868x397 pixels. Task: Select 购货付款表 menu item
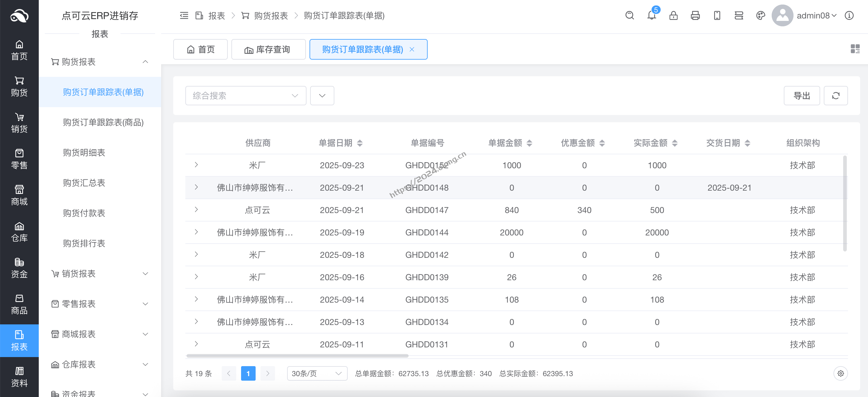click(100, 213)
